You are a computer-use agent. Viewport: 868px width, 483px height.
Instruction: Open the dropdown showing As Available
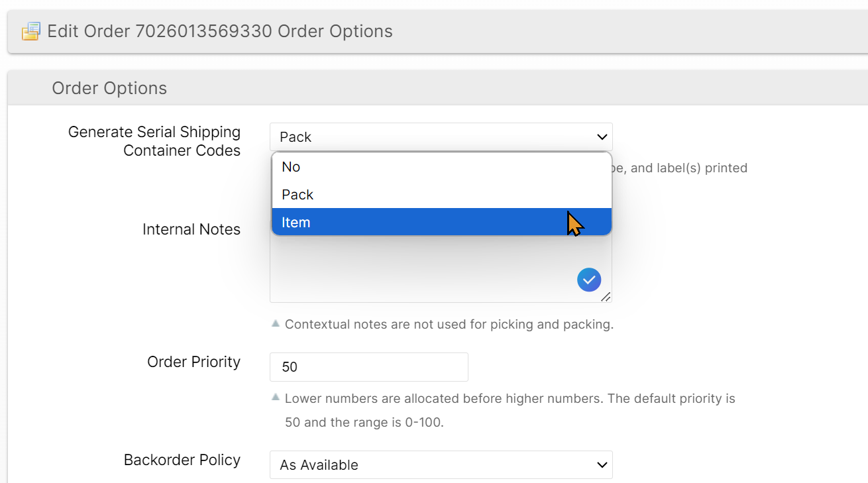[440, 465]
